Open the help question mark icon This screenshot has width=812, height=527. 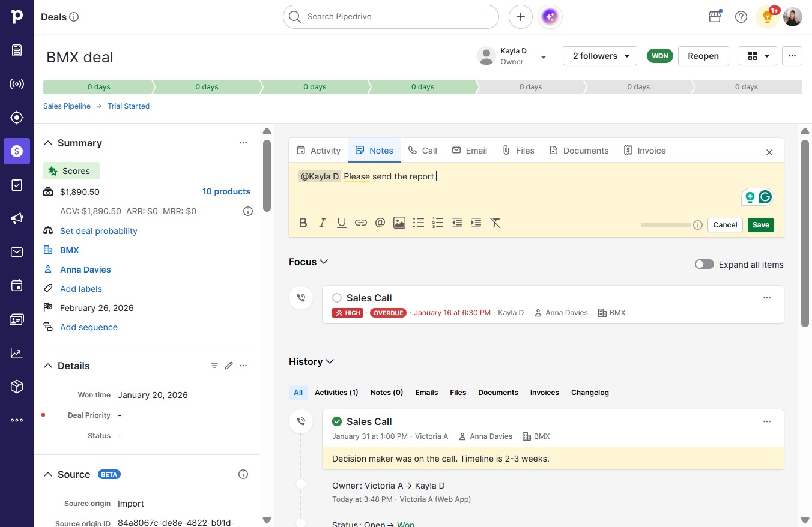741,17
